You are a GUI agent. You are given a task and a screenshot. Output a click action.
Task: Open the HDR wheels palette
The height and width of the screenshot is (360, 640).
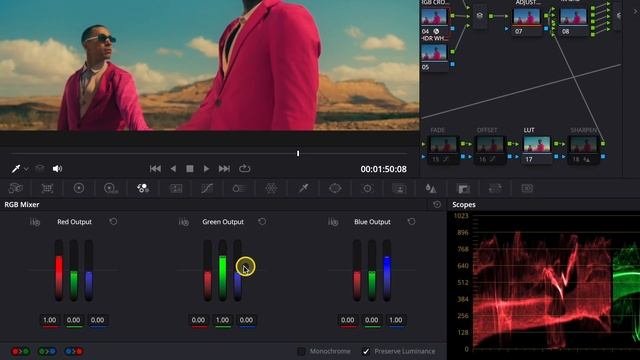[x=111, y=188]
